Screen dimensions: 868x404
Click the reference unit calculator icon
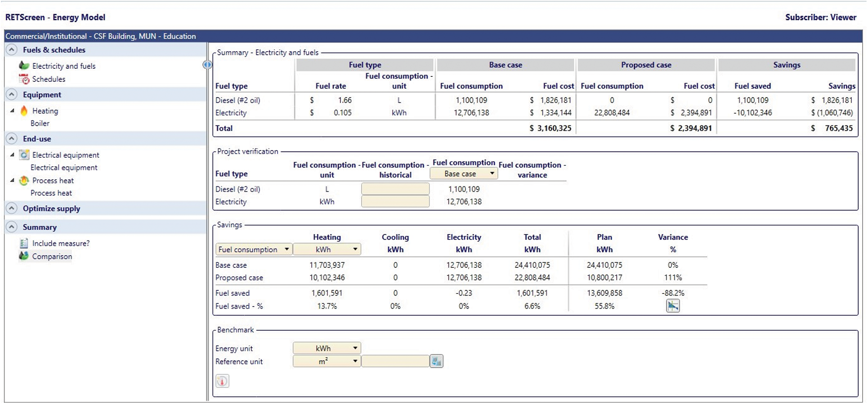coord(436,361)
